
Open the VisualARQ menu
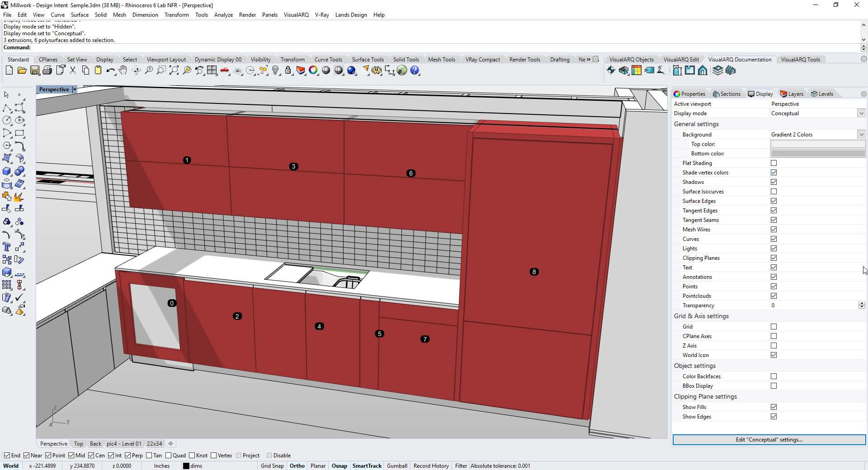point(296,15)
